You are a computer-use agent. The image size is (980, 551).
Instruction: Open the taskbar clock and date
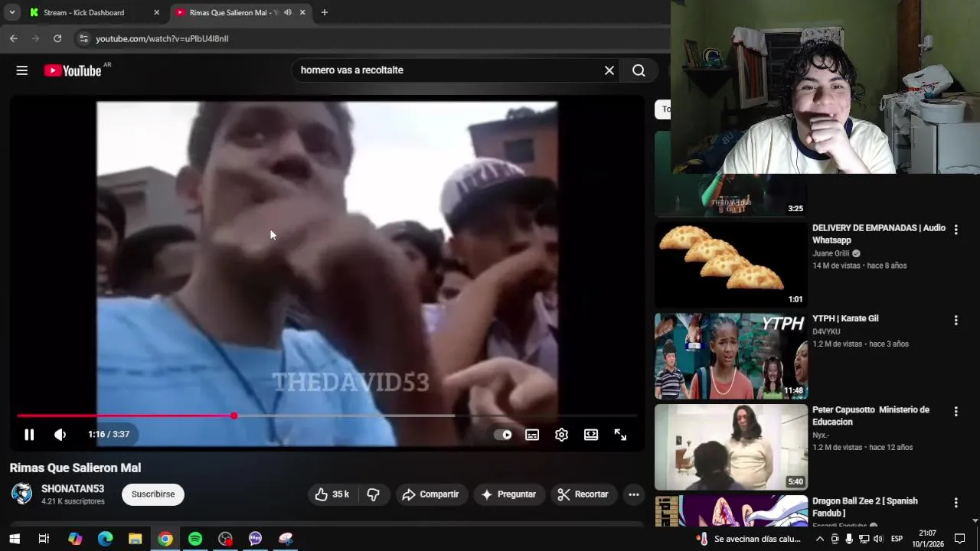928,539
